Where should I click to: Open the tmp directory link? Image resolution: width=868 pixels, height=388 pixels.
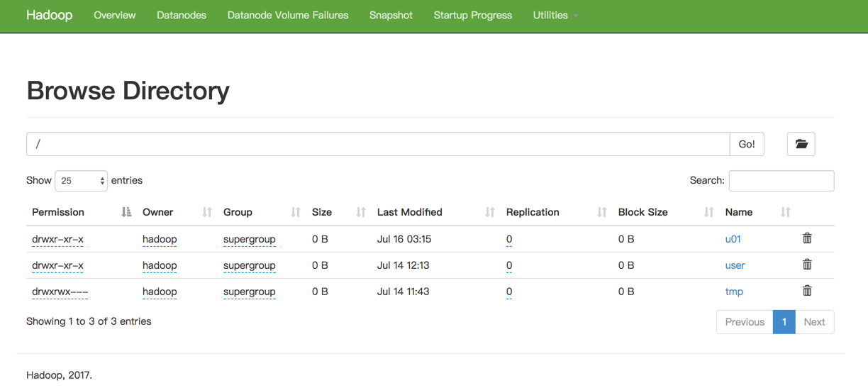(734, 292)
